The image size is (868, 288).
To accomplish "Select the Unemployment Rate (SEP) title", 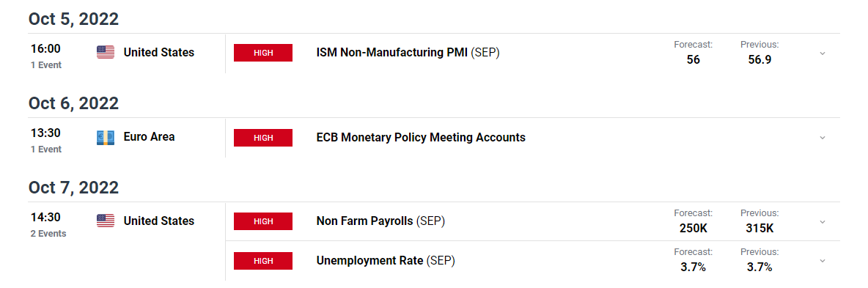I will [x=386, y=260].
